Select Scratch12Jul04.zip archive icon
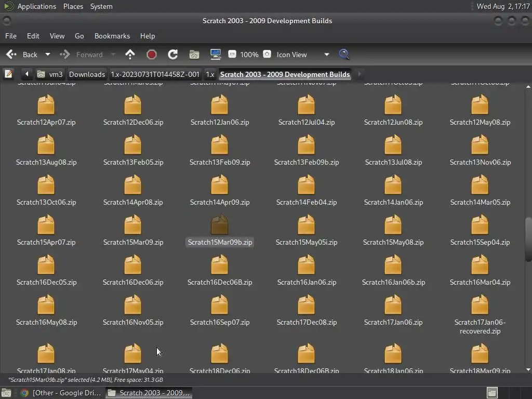 (x=307, y=104)
